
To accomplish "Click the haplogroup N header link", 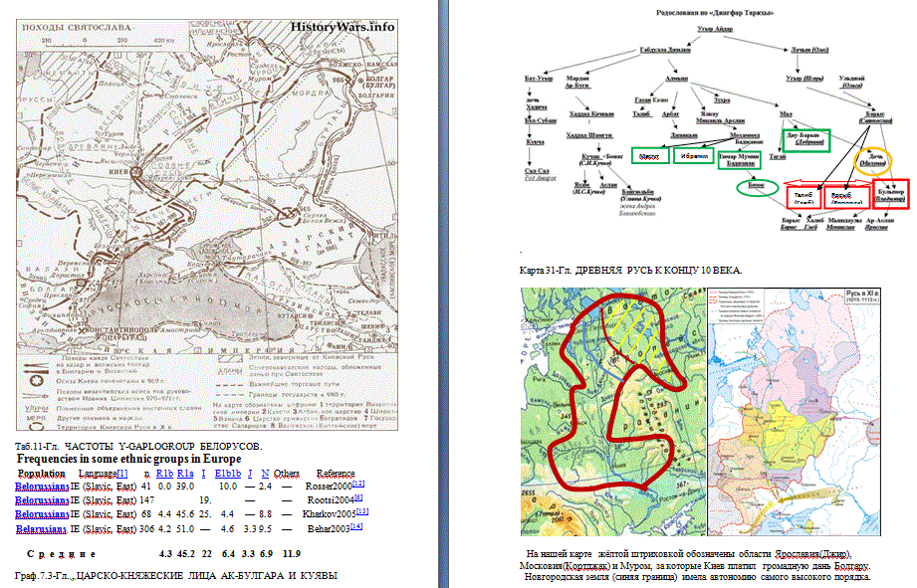I will click(265, 474).
